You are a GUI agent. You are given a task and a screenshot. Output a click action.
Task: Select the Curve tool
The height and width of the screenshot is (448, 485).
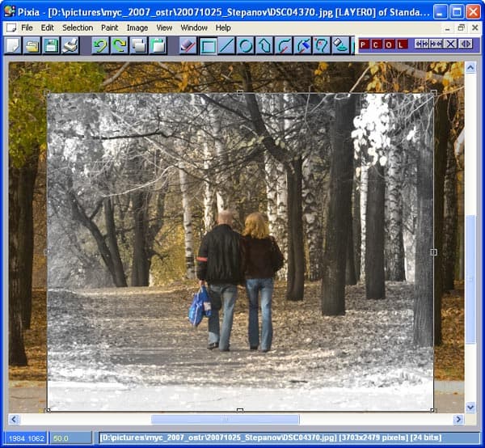[x=284, y=46]
